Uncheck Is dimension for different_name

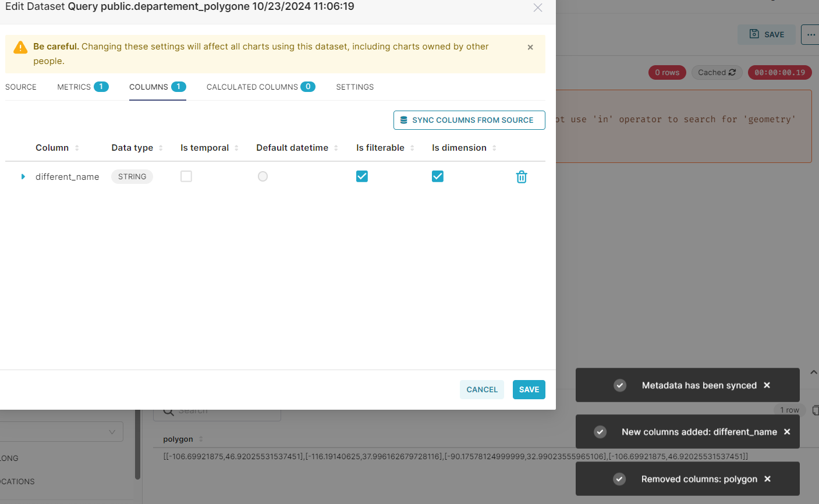[438, 176]
